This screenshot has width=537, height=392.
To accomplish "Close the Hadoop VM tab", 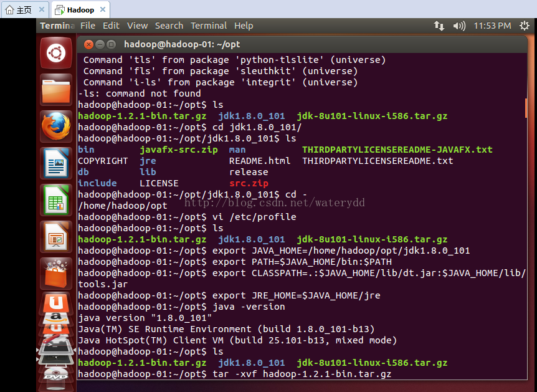I will coord(102,9).
